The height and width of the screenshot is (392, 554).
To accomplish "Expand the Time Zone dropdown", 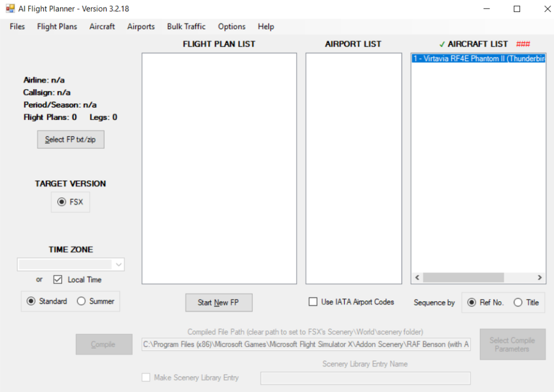I will [118, 264].
